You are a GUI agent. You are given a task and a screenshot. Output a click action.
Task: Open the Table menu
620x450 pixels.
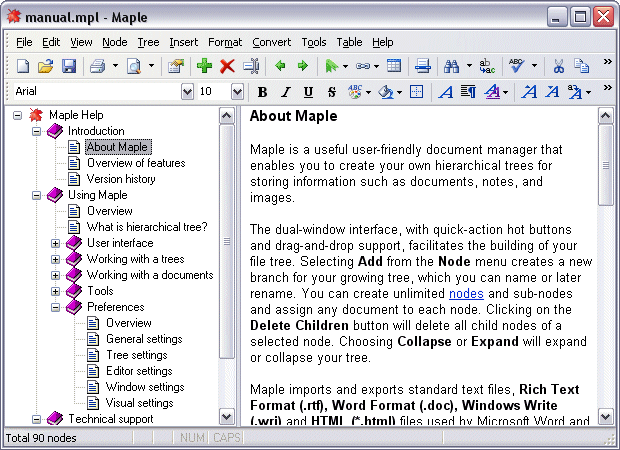pyautogui.click(x=349, y=42)
